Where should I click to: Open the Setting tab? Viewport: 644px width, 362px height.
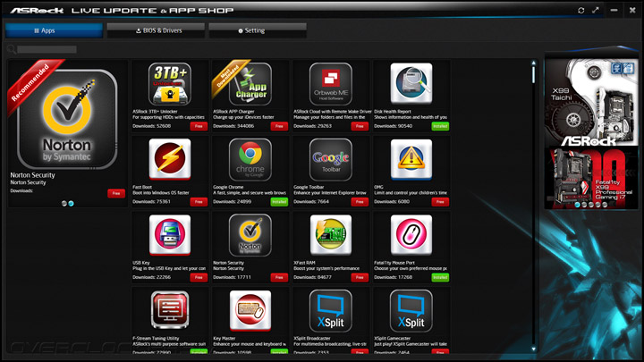click(258, 30)
